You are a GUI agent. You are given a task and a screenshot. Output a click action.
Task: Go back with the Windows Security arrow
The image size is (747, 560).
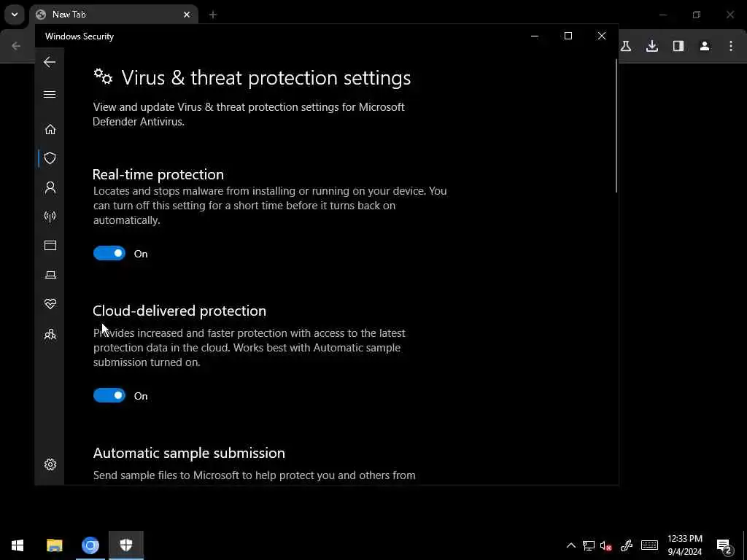tap(50, 62)
